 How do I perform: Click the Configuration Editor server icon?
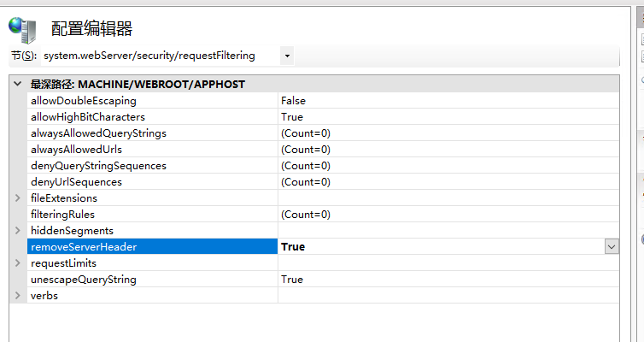click(x=22, y=29)
